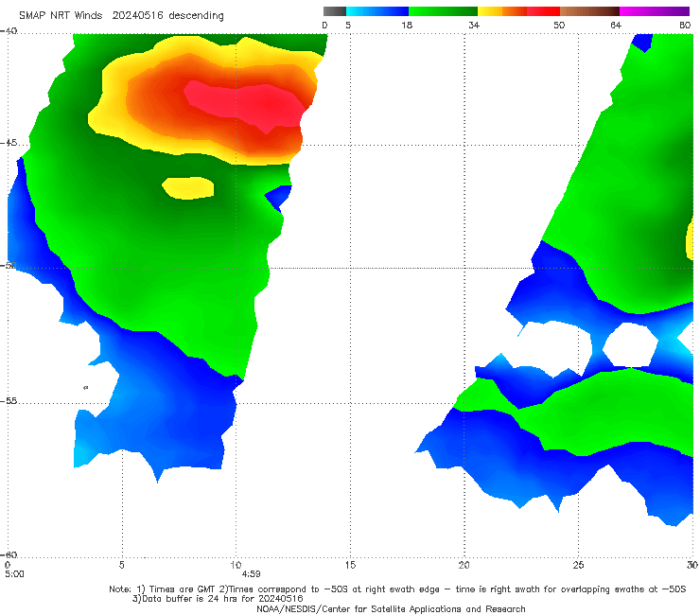700x615 pixels.
Task: Click the brown 50–64 color bar segment
Action: tap(589, 11)
